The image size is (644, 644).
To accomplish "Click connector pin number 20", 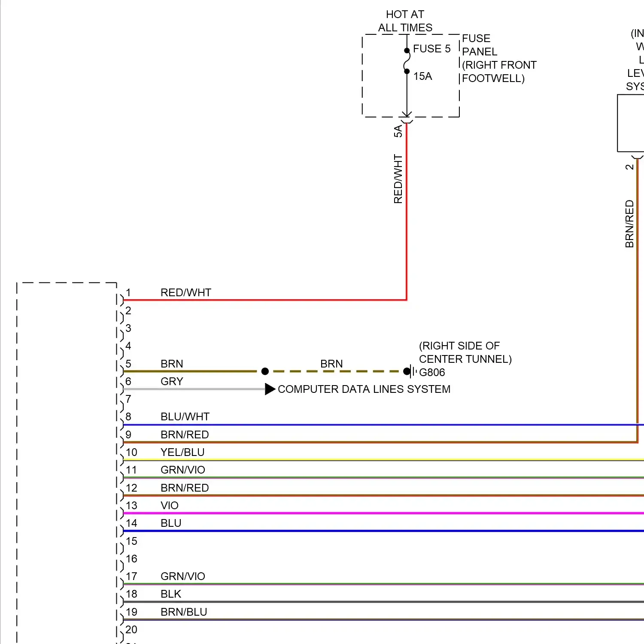I will coord(131,630).
